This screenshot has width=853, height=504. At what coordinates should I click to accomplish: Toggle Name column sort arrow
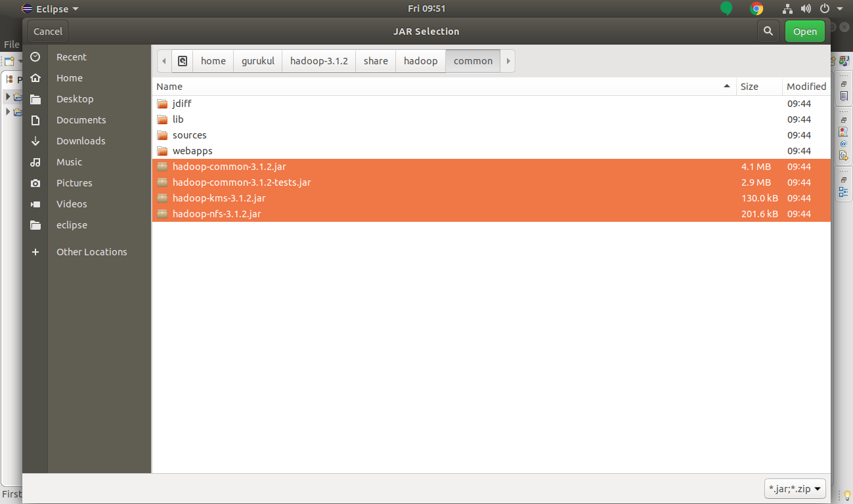727,87
